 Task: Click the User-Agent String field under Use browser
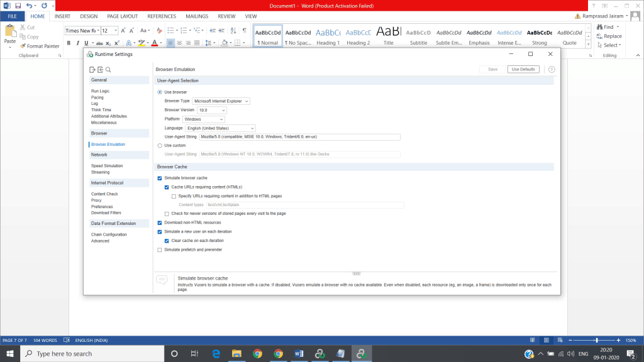(x=299, y=136)
